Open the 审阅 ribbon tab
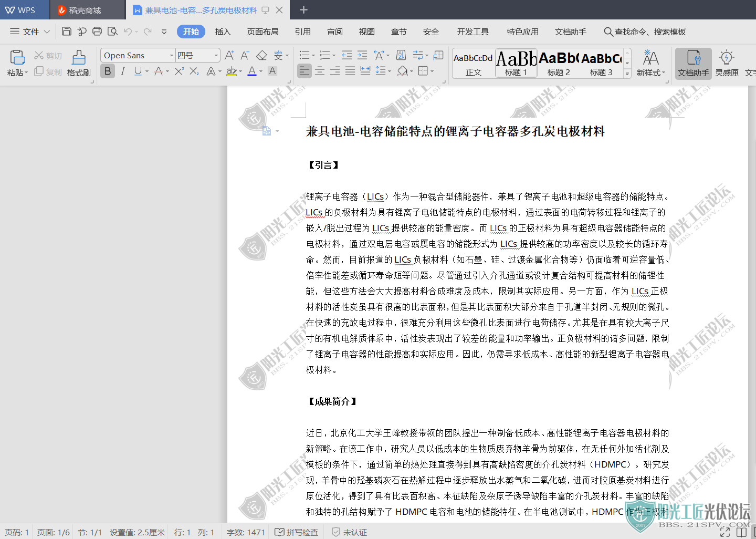 334,32
